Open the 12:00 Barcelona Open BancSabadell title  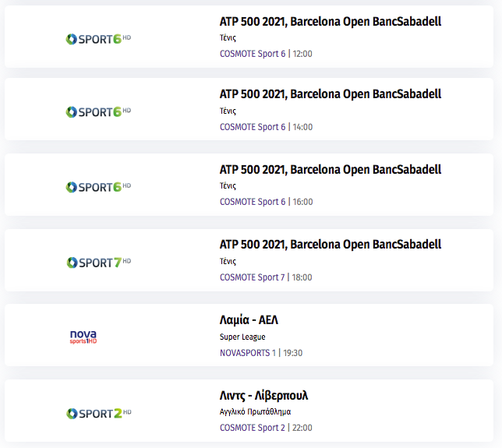[331, 22]
